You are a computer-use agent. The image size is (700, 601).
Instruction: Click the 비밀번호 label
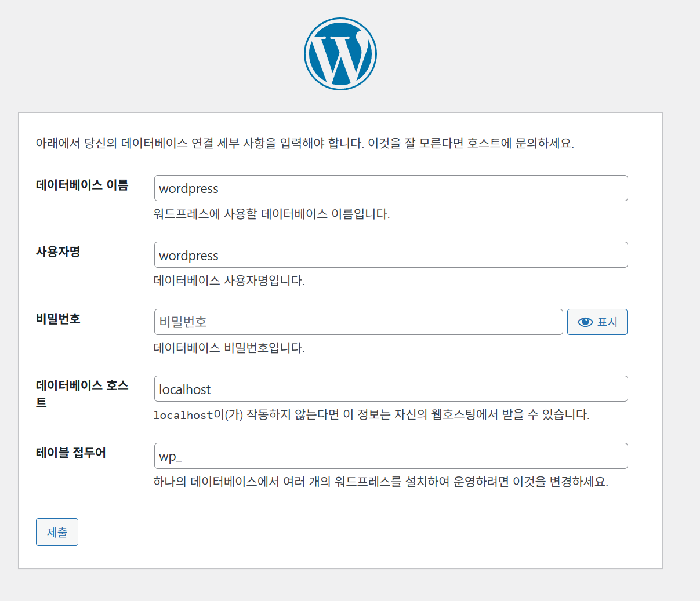click(58, 319)
